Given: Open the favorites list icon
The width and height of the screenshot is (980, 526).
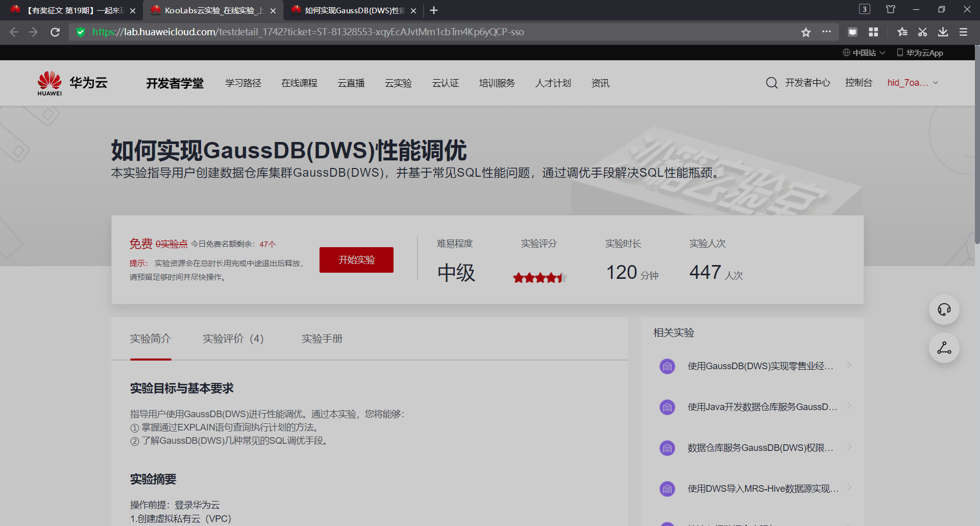Looking at the screenshot, I should pyautogui.click(x=902, y=32).
